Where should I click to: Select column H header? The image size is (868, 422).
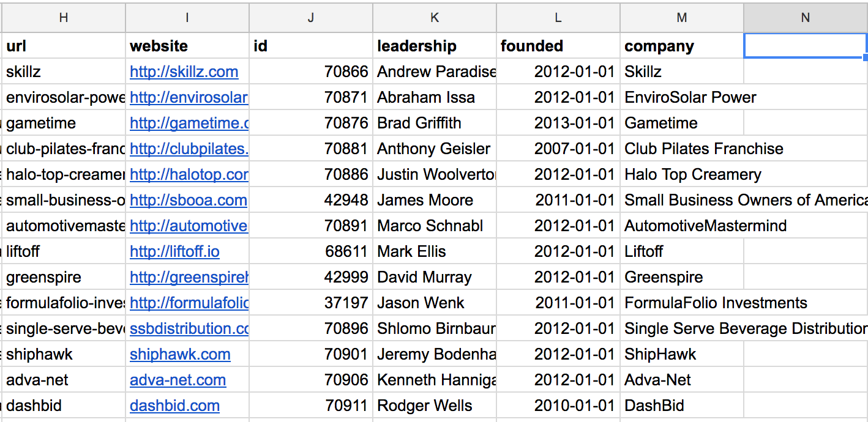click(x=64, y=18)
